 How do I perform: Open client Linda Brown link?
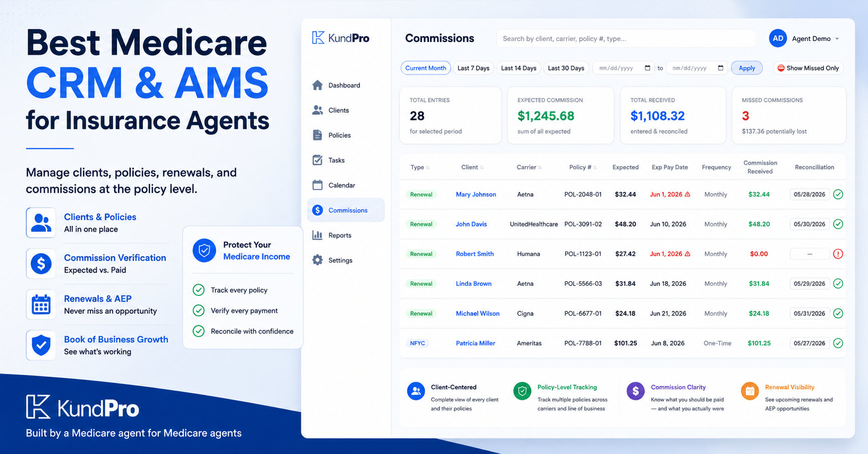(x=474, y=284)
